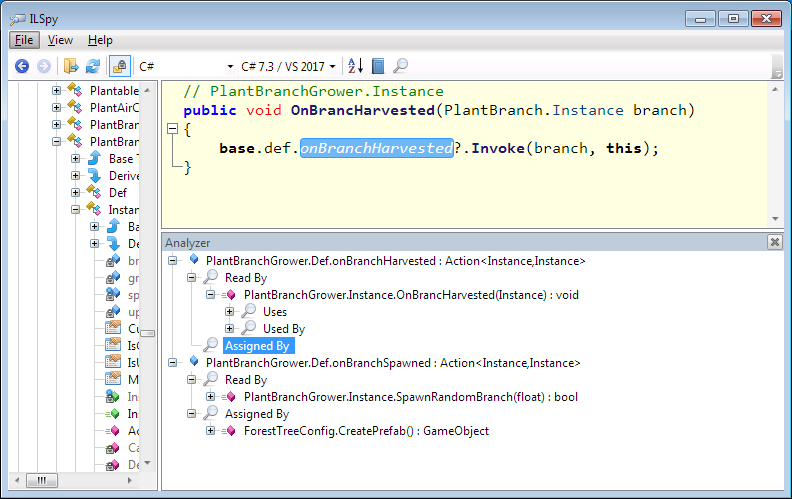Click the Forward navigation arrow
The image size is (792, 499).
tap(43, 66)
